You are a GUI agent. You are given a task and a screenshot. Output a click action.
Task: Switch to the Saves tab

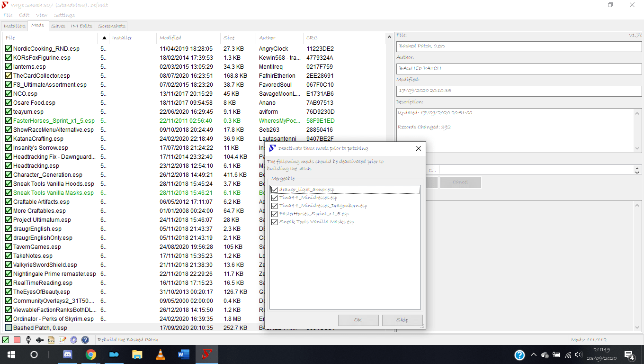click(x=58, y=26)
